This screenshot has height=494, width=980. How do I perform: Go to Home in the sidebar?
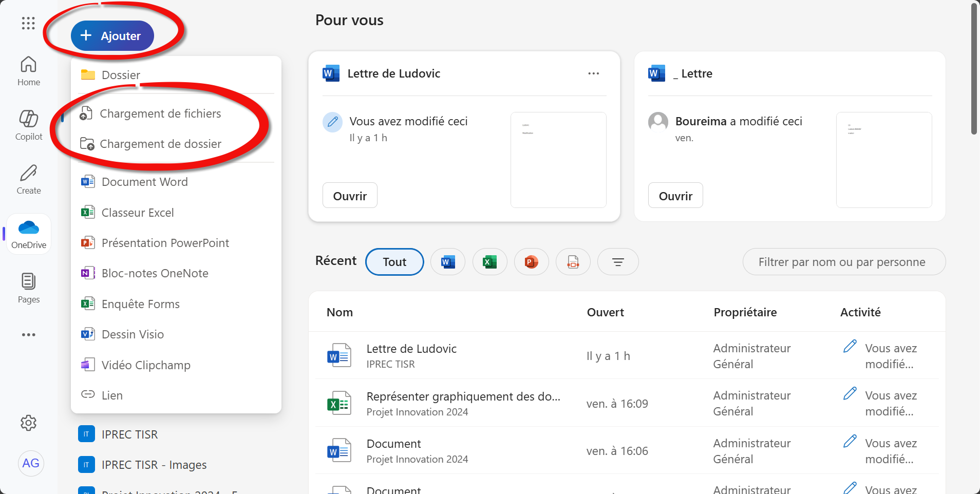pos(29,71)
